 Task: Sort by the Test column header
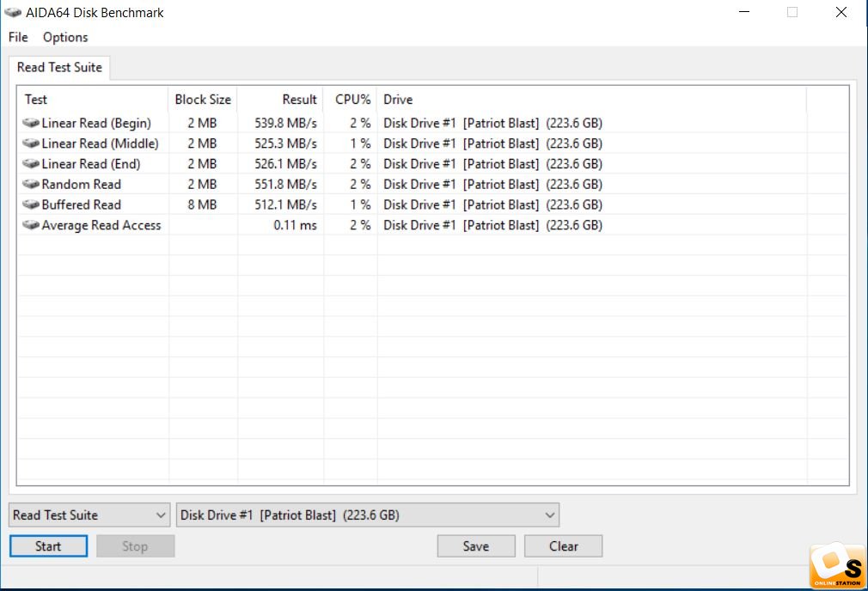tap(93, 100)
